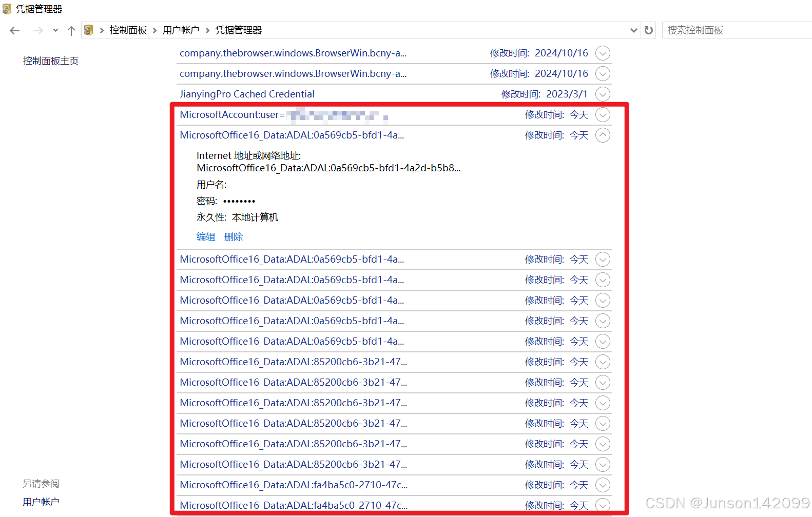Open 用户帐户 link under 另请参阅
Screen dimensions: 812x517
point(41,502)
